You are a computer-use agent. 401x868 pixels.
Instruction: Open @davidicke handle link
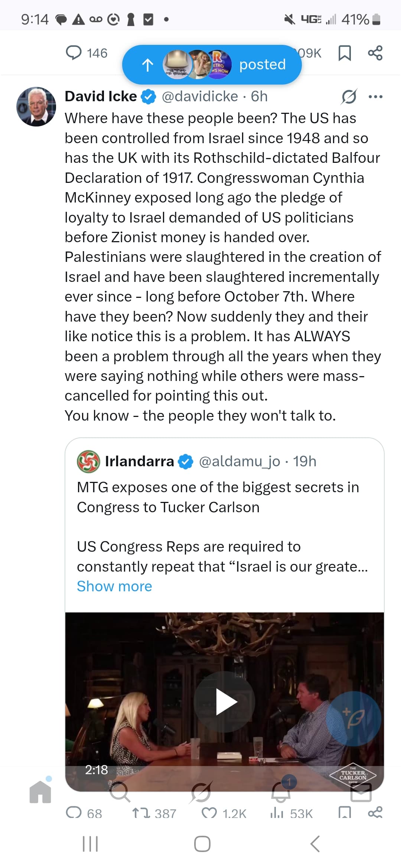[200, 96]
